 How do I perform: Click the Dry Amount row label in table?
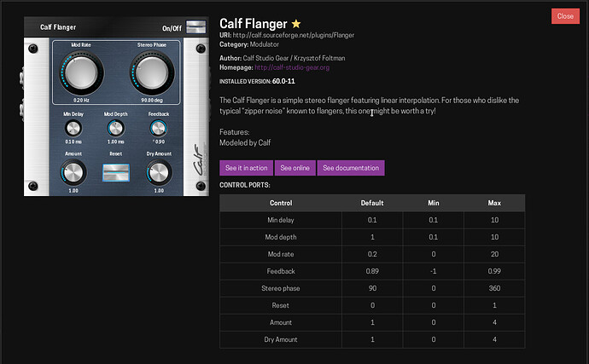(281, 339)
